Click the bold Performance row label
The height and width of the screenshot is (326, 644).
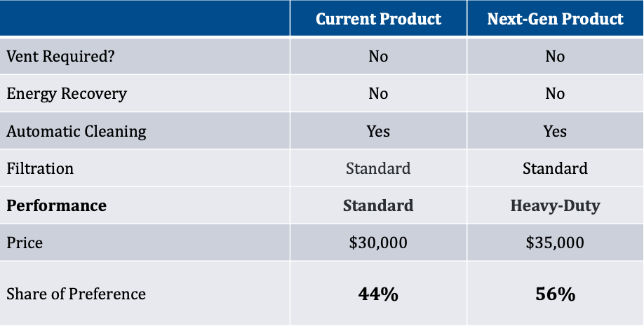pyautogui.click(x=57, y=205)
